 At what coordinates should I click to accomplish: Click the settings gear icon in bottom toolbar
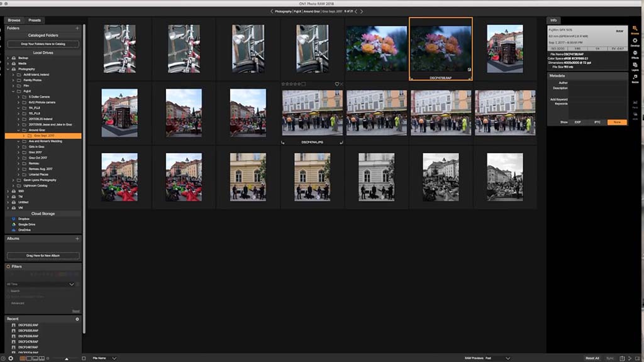pos(11,358)
